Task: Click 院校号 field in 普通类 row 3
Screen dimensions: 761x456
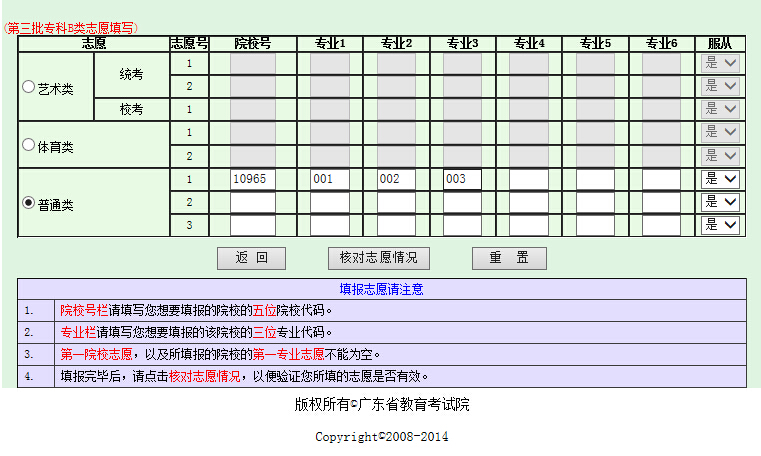Action: 253,225
